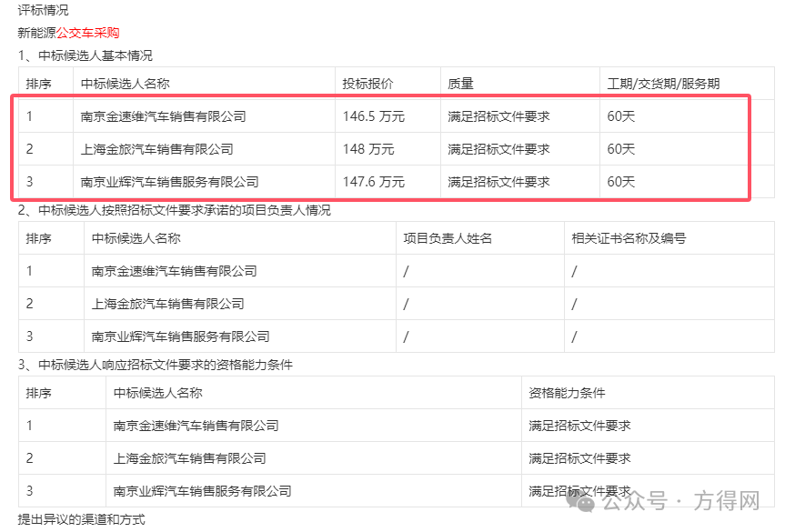The height and width of the screenshot is (532, 785).
Task: Select the "146.5 万元" bid price cell
Action: click(374, 116)
